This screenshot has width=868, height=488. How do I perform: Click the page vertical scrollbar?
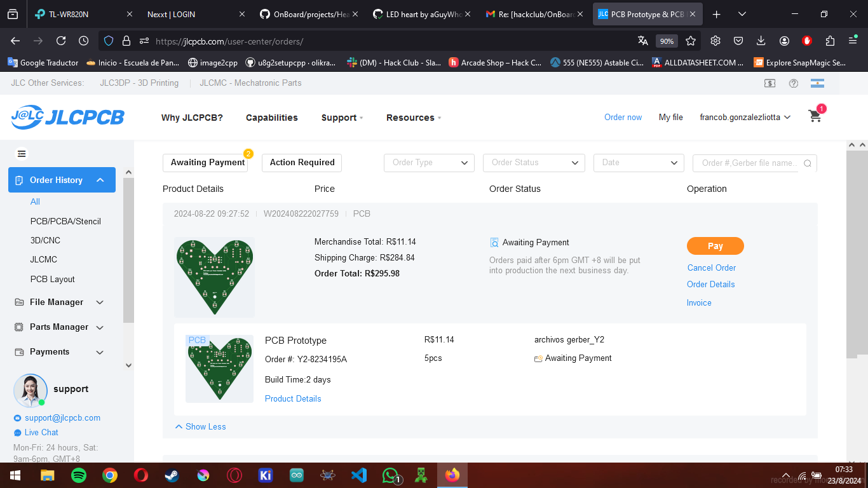tap(857, 254)
